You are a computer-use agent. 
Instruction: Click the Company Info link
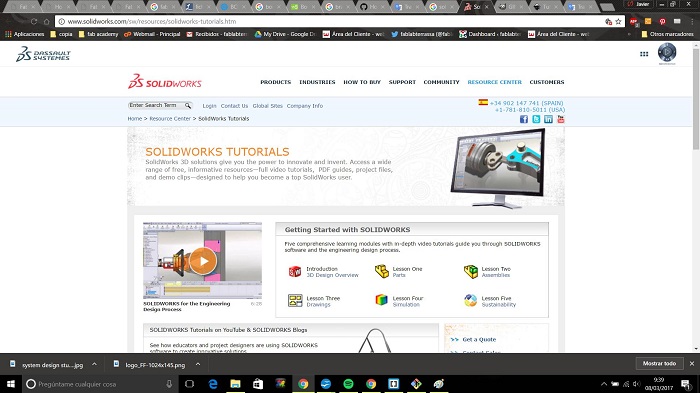tap(304, 106)
